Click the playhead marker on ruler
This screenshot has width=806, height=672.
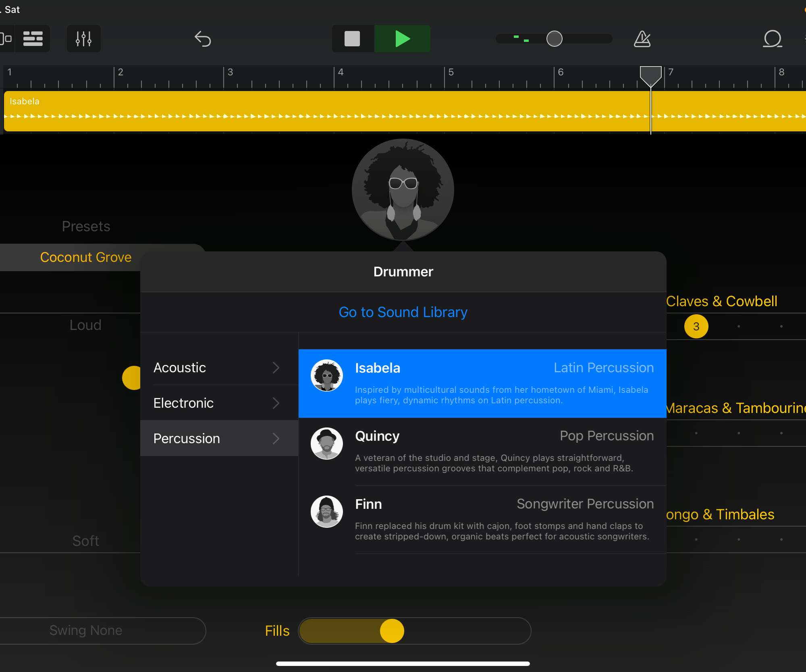(x=651, y=76)
